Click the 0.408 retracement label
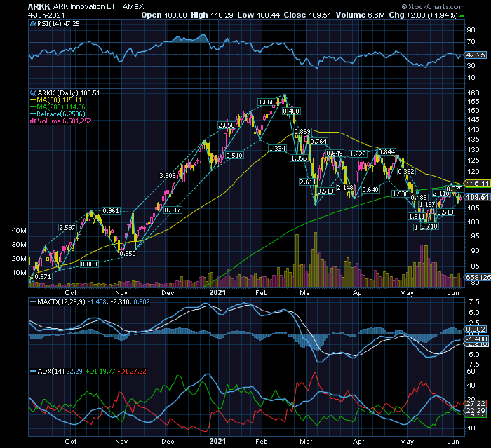This screenshot has width=491, height=448. coord(291,111)
